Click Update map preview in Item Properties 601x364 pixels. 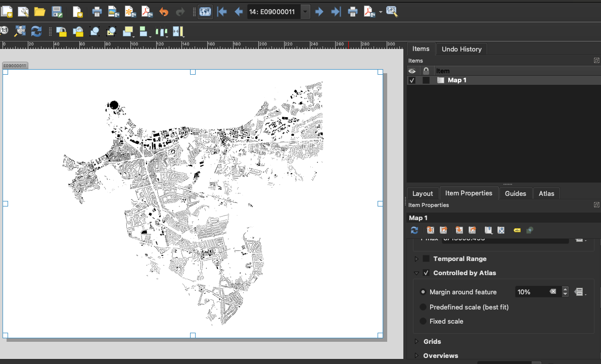pyautogui.click(x=414, y=230)
